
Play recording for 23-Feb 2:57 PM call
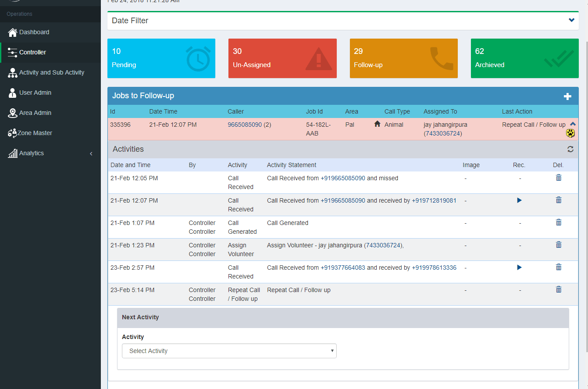pos(520,267)
